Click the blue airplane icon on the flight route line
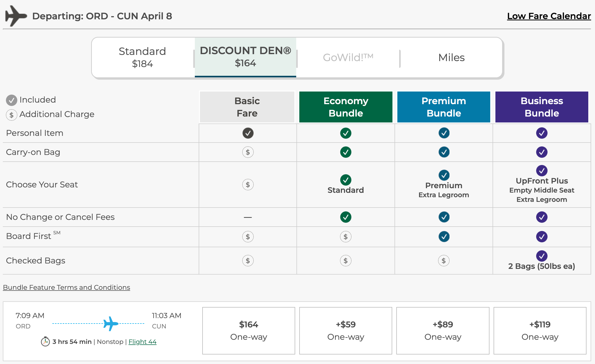Screen dimensions: 595x364 [111, 324]
